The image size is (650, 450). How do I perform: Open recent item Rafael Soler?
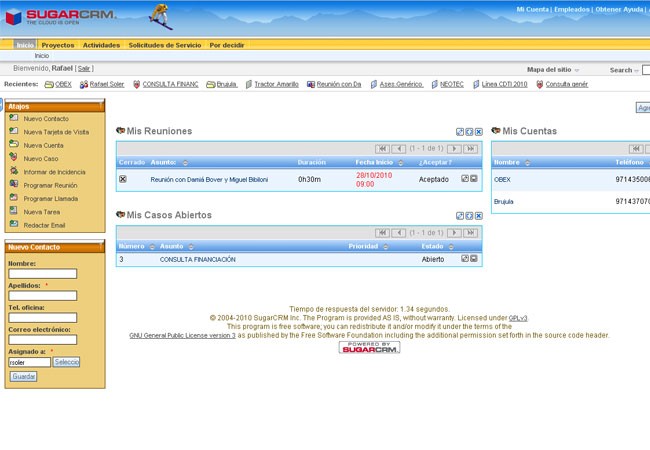tap(107, 84)
